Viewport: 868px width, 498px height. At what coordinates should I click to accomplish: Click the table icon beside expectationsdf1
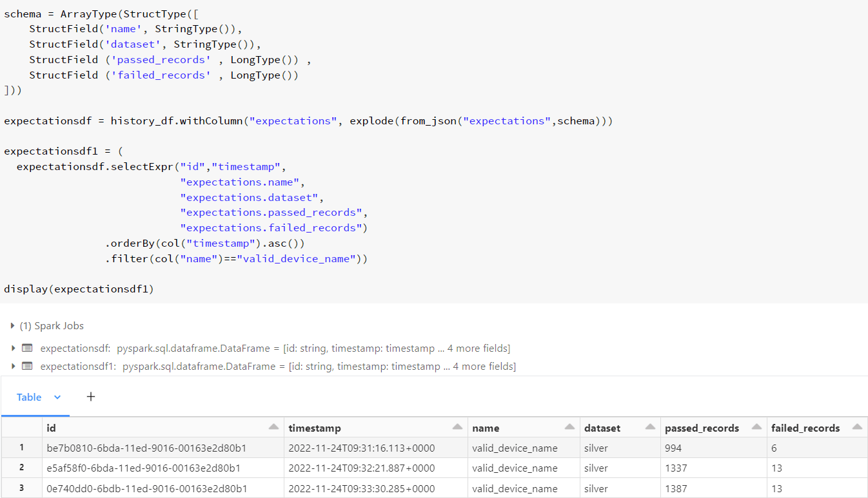pyautogui.click(x=27, y=367)
